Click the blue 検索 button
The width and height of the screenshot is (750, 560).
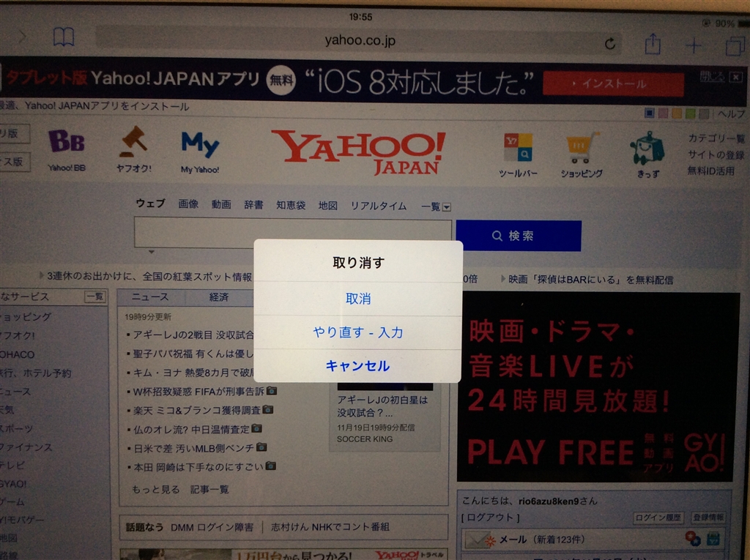519,236
